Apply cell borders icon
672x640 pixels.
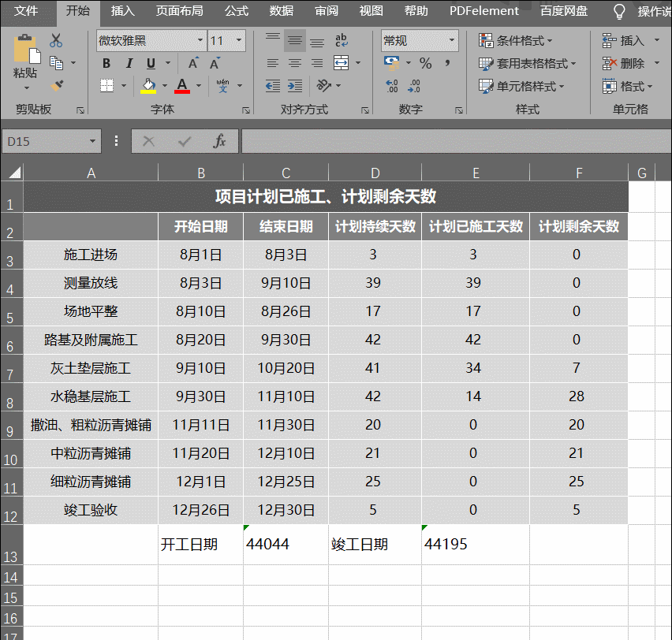106,85
